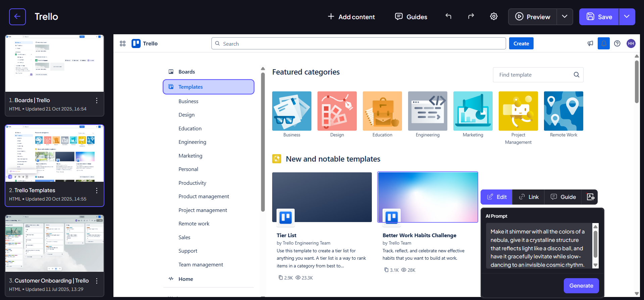Click the blue Create button
The height and width of the screenshot is (300, 644).
click(x=521, y=43)
